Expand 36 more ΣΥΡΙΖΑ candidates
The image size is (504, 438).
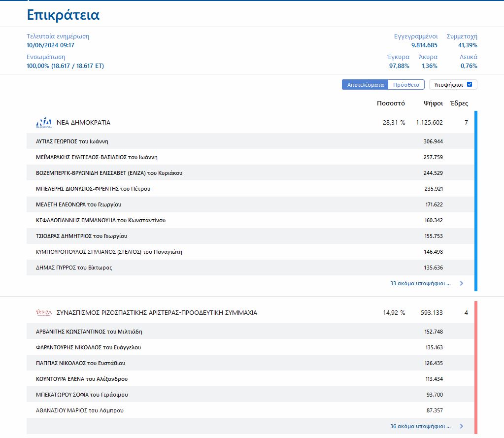[x=420, y=426]
